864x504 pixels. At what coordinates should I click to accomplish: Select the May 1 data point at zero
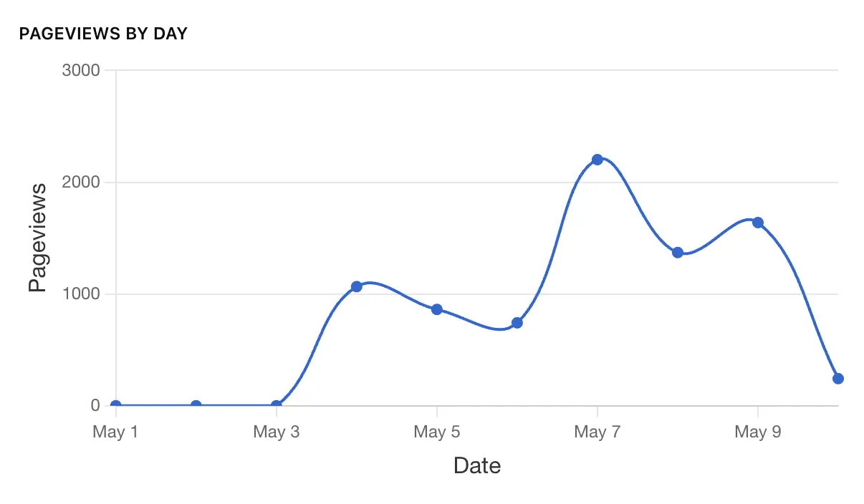coord(116,405)
